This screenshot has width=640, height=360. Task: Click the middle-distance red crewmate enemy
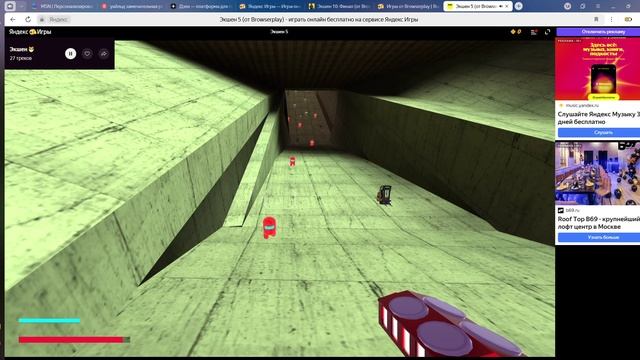[x=292, y=161]
